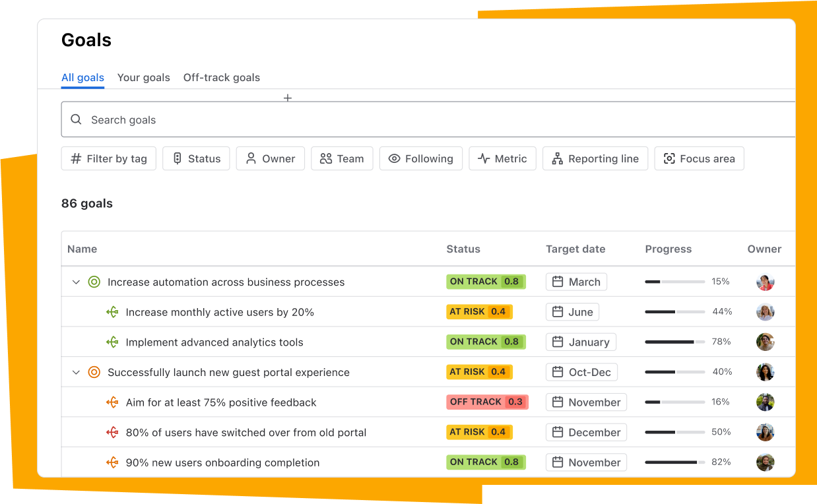The image size is (817, 504).
Task: Switch to the Your goals tab
Action: 143,78
